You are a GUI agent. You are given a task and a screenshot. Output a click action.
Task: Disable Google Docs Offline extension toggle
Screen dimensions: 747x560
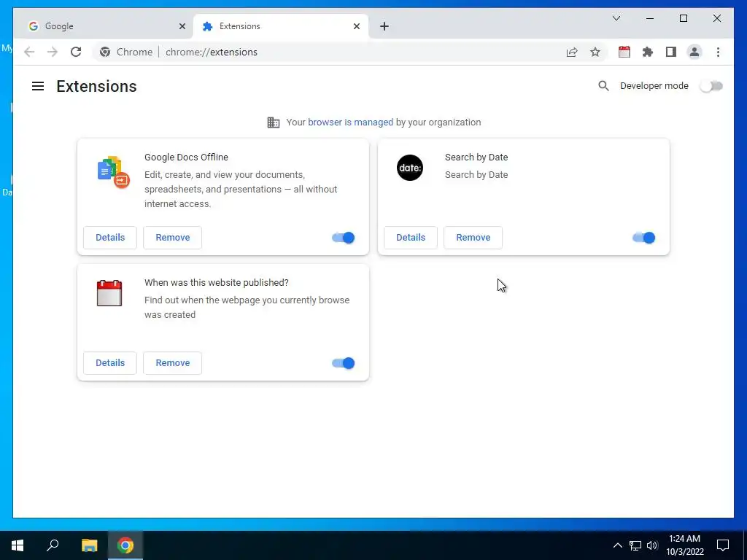point(343,238)
